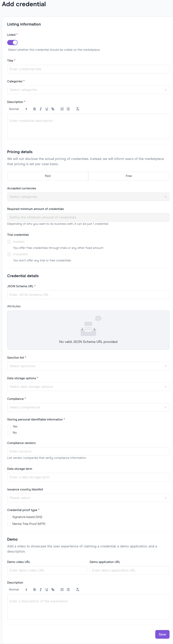The height and width of the screenshot is (644, 173).
Task: Click bullet list icon in Demo description toolbar
Action: click(68, 589)
